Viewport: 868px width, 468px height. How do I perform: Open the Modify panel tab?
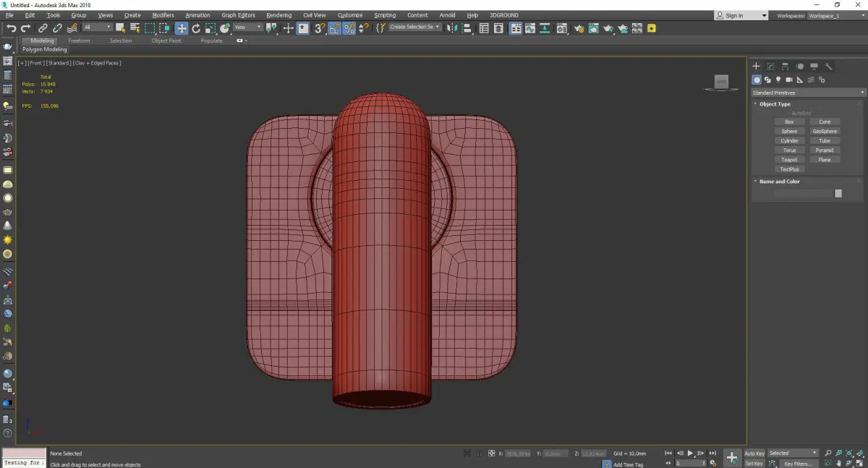coord(770,67)
